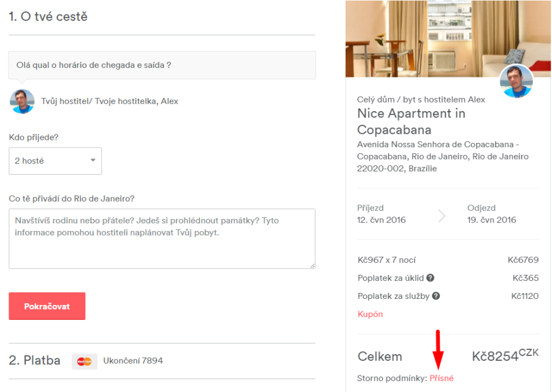
Task: Open the Přísné cancellation policy link
Action: coord(442,378)
